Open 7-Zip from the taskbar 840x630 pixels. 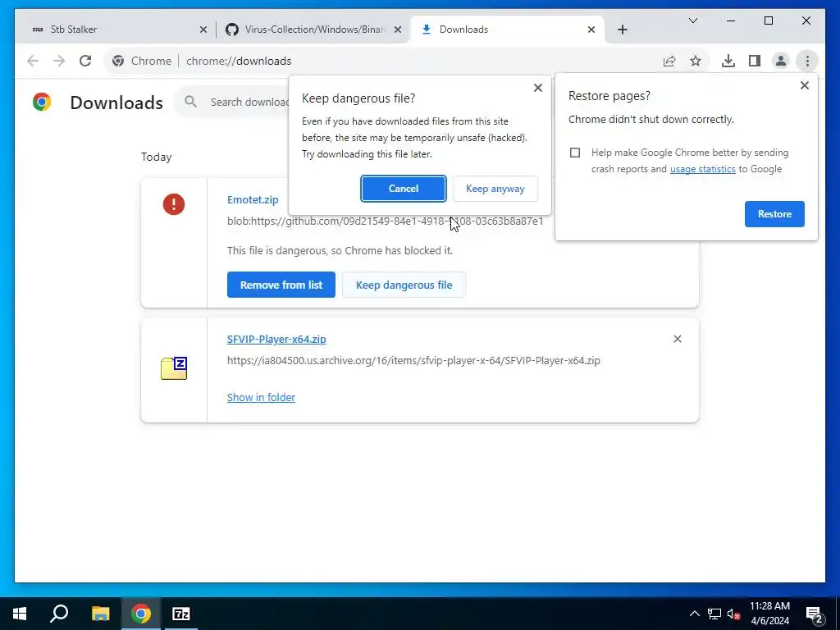pyautogui.click(x=181, y=614)
